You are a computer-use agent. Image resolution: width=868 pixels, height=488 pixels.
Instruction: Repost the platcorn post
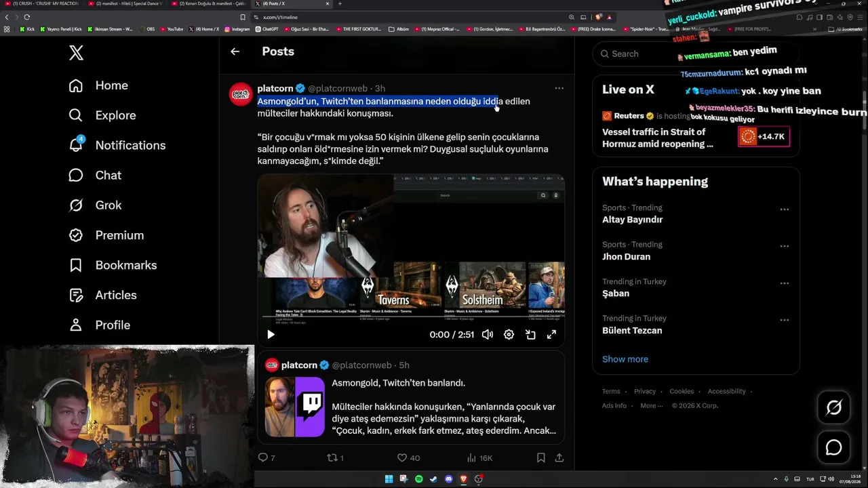335,457
